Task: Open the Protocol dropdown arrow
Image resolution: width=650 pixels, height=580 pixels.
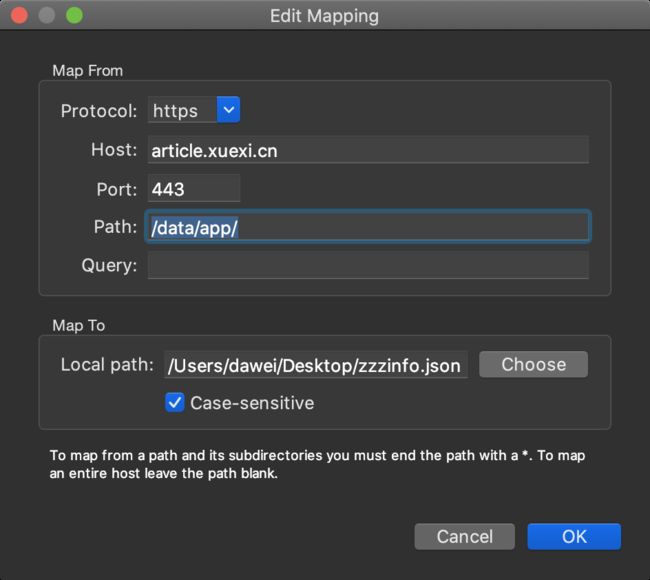Action: 228,110
